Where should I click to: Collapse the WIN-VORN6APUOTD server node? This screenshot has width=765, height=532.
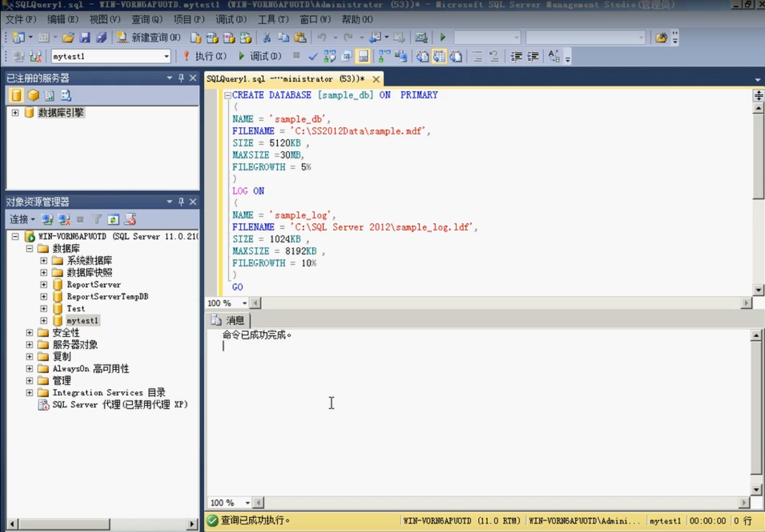(15, 236)
